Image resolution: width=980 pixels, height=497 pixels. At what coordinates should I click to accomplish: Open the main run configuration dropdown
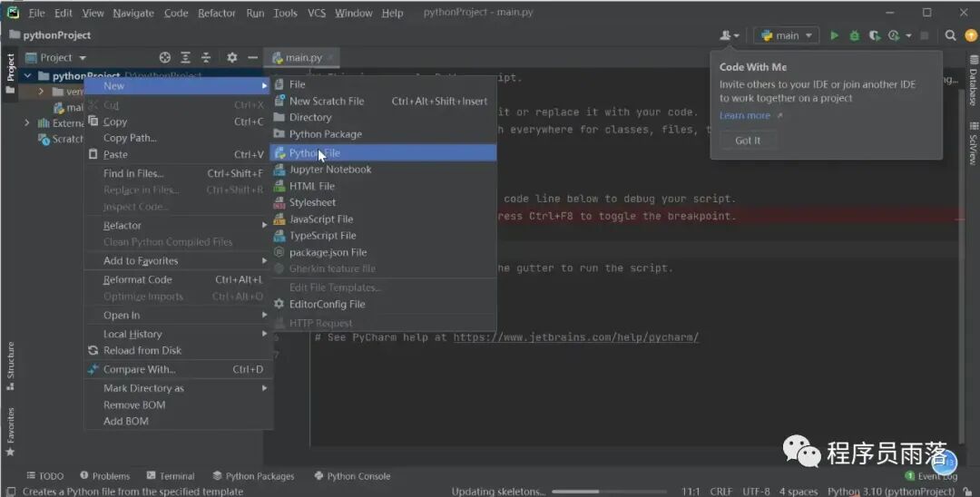(x=786, y=35)
